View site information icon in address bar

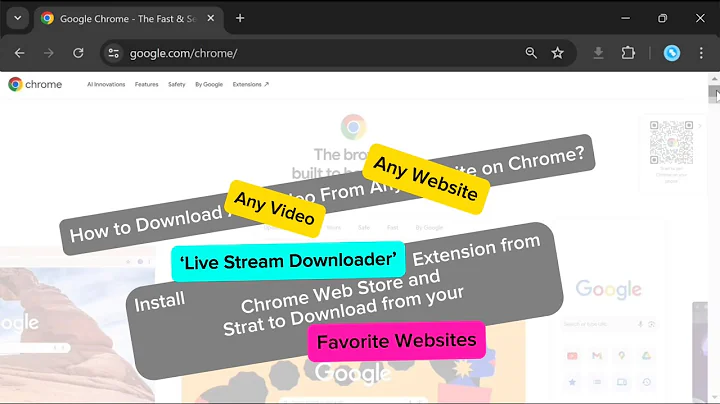tap(113, 53)
